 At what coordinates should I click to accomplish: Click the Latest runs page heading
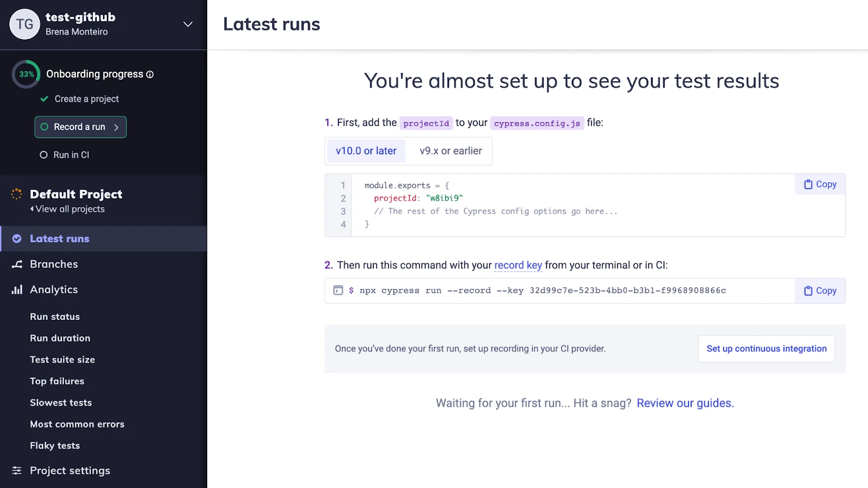pos(272,24)
